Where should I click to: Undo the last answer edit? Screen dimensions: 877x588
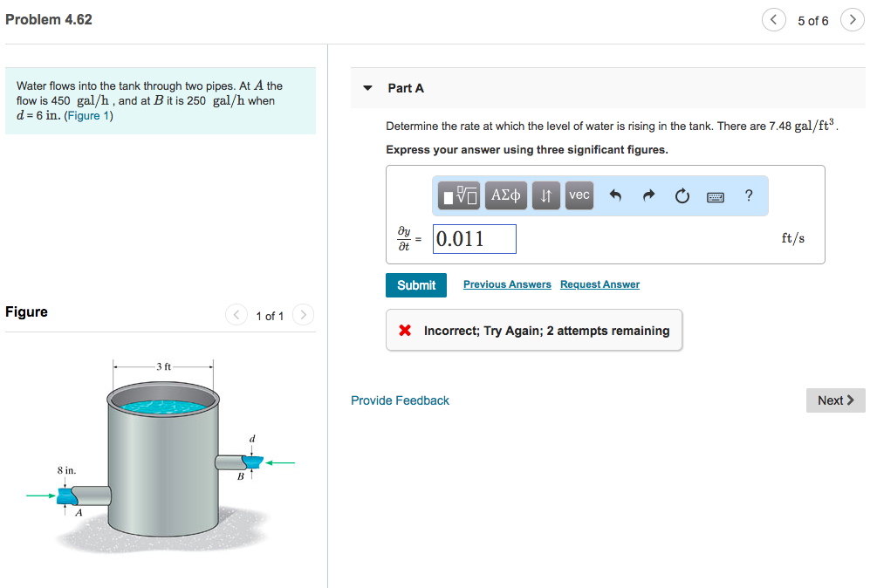[615, 195]
